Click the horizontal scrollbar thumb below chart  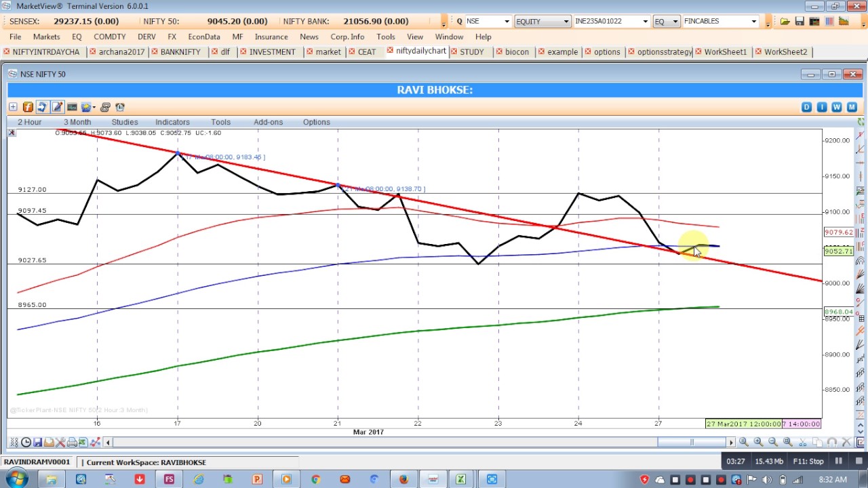692,443
